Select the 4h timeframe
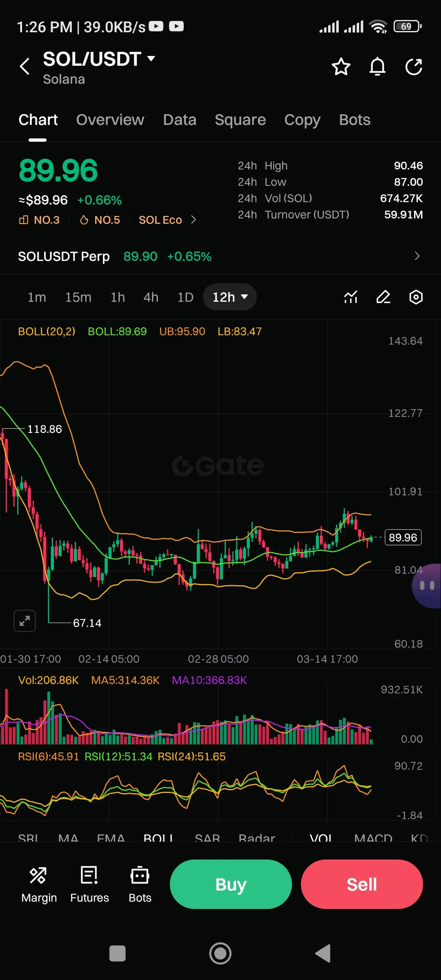The image size is (441, 980). (x=151, y=297)
